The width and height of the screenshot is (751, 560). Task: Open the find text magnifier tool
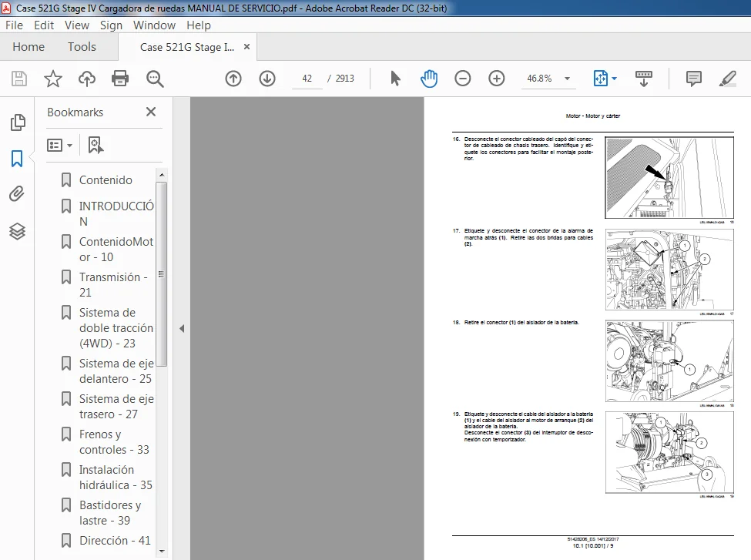[155, 78]
